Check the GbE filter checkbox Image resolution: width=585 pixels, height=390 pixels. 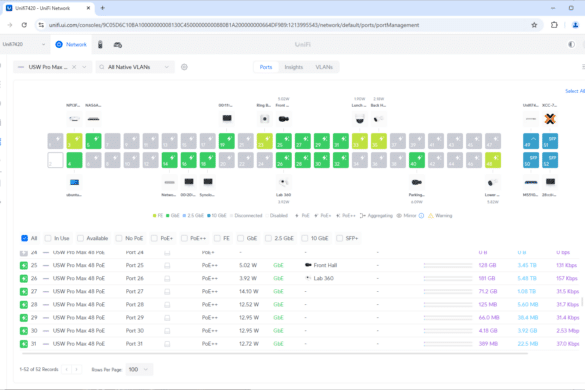pyautogui.click(x=241, y=238)
